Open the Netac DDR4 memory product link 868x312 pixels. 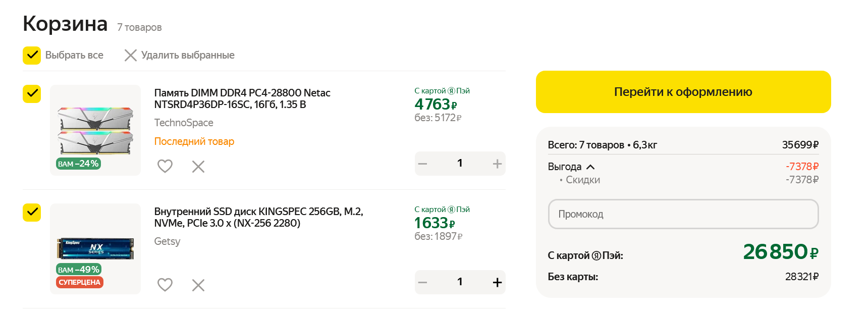(242, 98)
